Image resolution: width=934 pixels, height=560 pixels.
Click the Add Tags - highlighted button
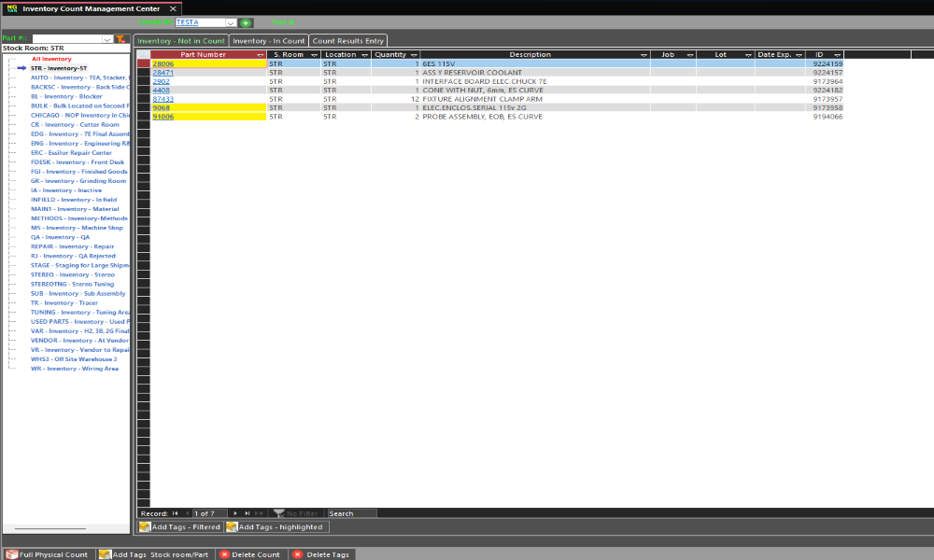pyautogui.click(x=276, y=527)
